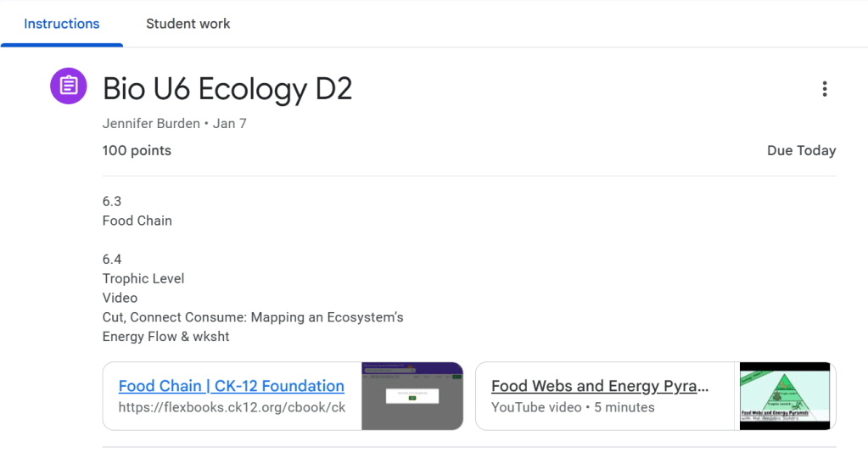
Task: Open the Food Webs and Energy Pyramids link
Action: [599, 386]
